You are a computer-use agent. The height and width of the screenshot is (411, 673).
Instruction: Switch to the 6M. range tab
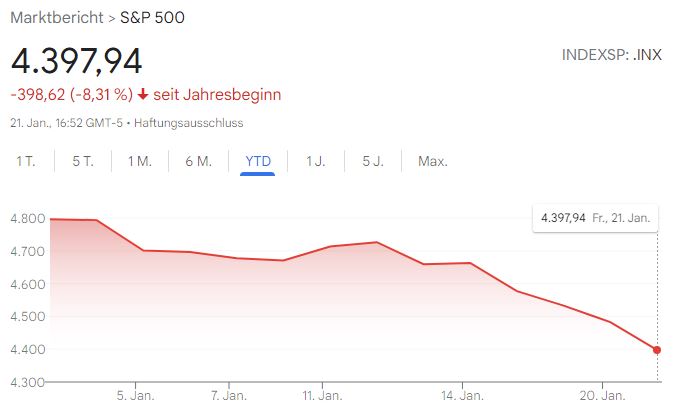pos(198,161)
